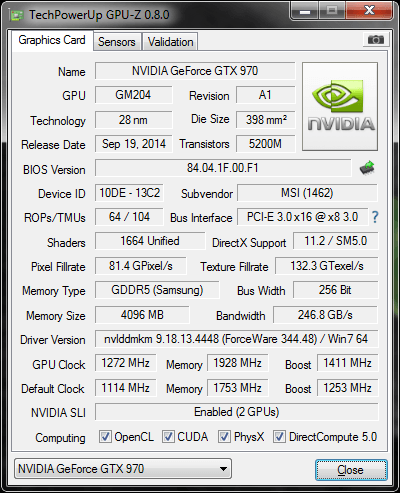Click the GPU field showing GM204

click(133, 95)
